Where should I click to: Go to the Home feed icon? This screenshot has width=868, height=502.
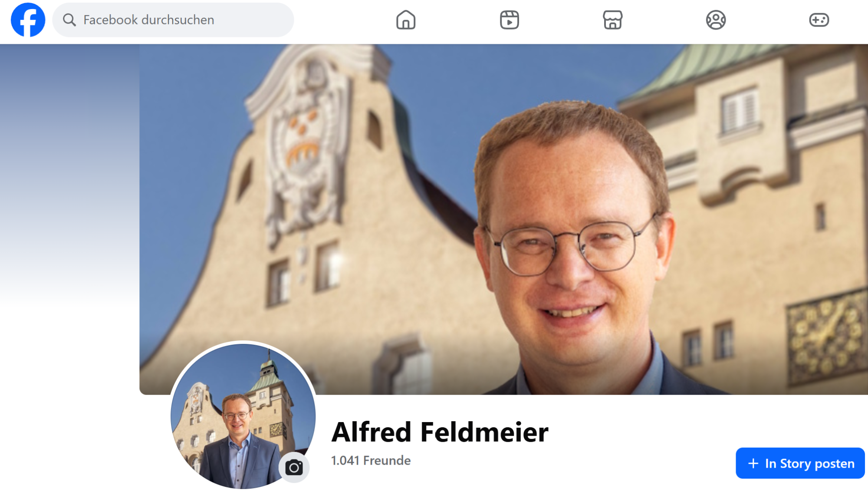click(406, 20)
